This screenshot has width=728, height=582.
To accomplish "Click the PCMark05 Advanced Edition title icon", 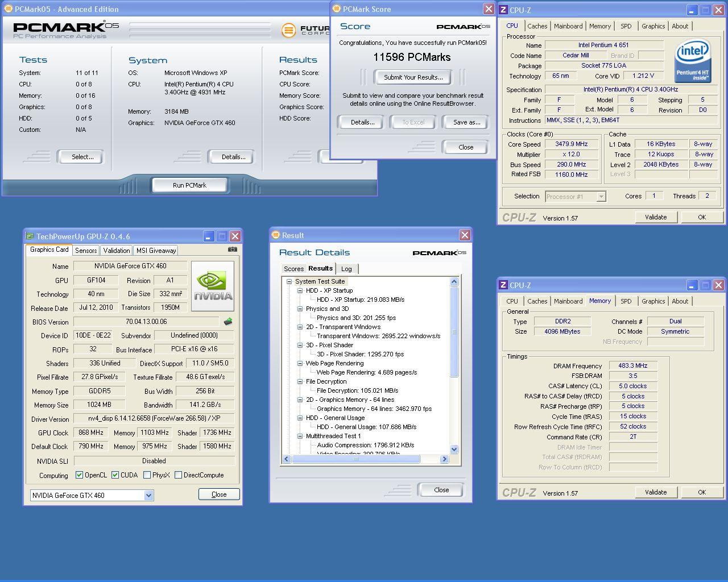I will point(9,9).
